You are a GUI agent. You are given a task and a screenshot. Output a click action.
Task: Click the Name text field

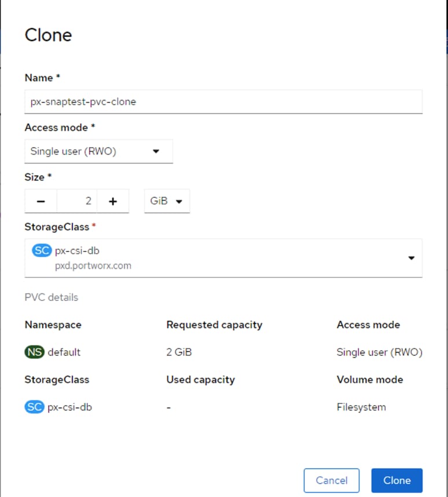click(223, 101)
